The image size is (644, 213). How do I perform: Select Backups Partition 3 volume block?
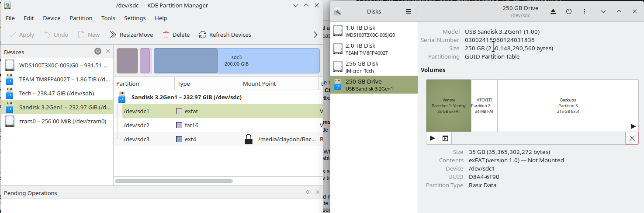click(x=568, y=105)
